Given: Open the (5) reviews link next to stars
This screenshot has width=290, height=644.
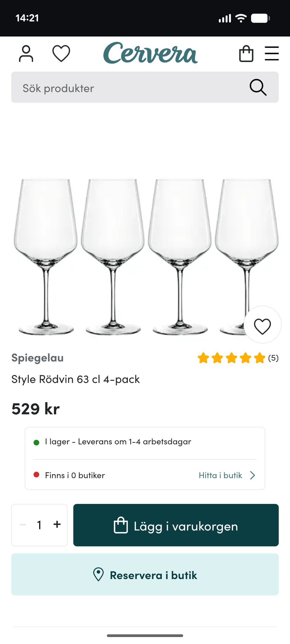Looking at the screenshot, I should (273, 358).
